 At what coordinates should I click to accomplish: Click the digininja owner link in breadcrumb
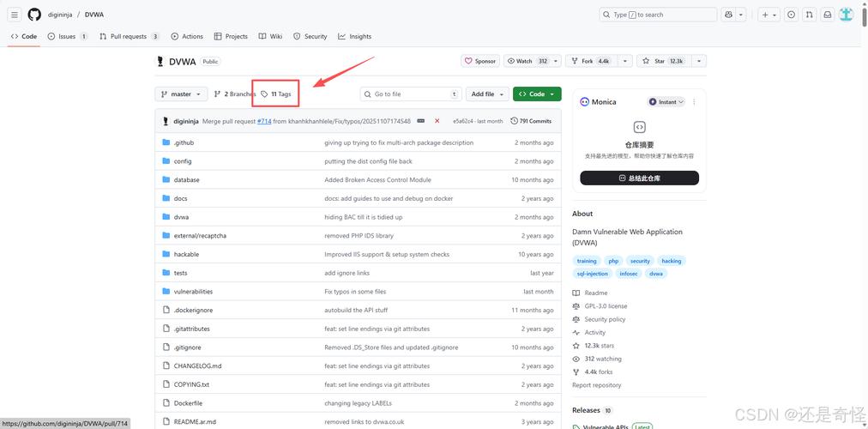(60, 15)
